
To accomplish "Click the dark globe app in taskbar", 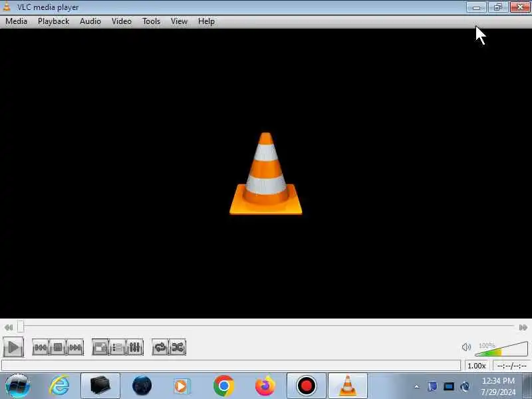I will tap(142, 386).
